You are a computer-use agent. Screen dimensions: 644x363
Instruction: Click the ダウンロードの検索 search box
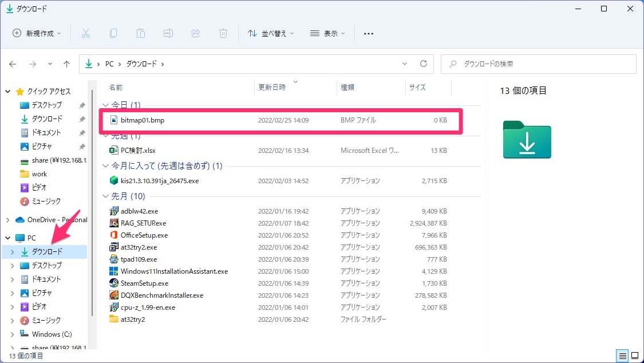pos(539,64)
